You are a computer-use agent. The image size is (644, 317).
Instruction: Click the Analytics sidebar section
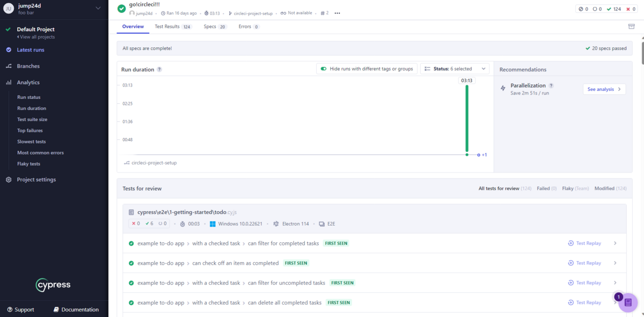(x=28, y=83)
